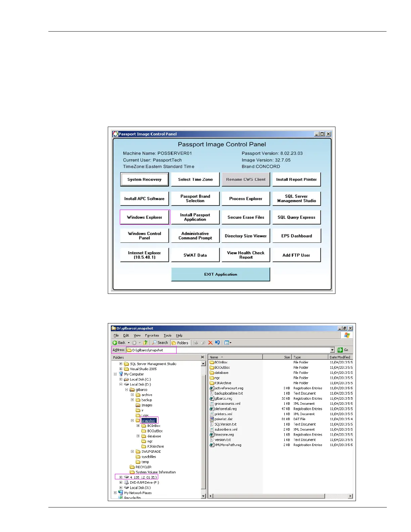The width and height of the screenshot is (411, 532).
Task: Click the Back arrow in Explorer toolbar
Action: 115,343
